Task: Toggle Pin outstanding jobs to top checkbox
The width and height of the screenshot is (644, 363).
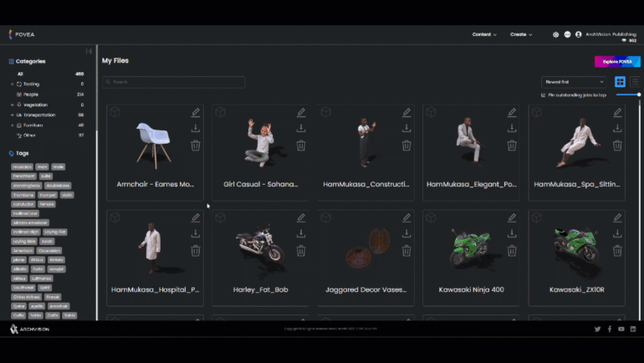Action: coord(543,95)
